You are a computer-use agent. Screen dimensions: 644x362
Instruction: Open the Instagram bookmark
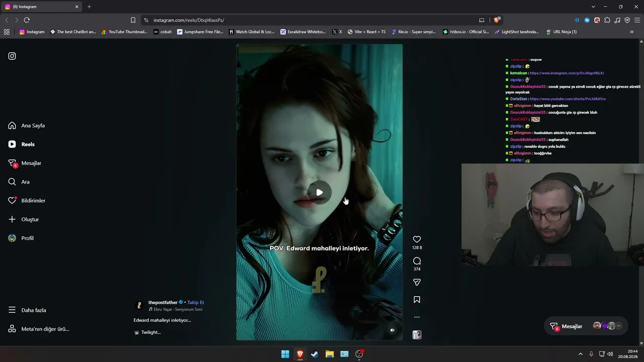32,32
